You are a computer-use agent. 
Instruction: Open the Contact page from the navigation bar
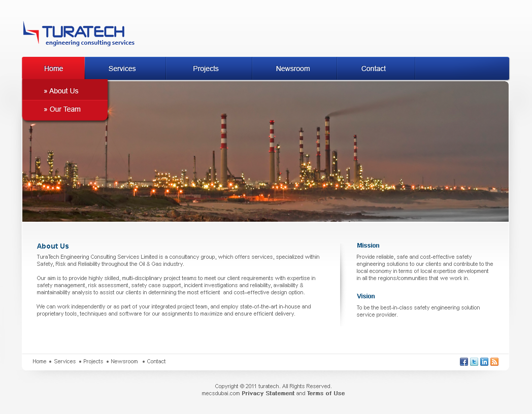373,68
